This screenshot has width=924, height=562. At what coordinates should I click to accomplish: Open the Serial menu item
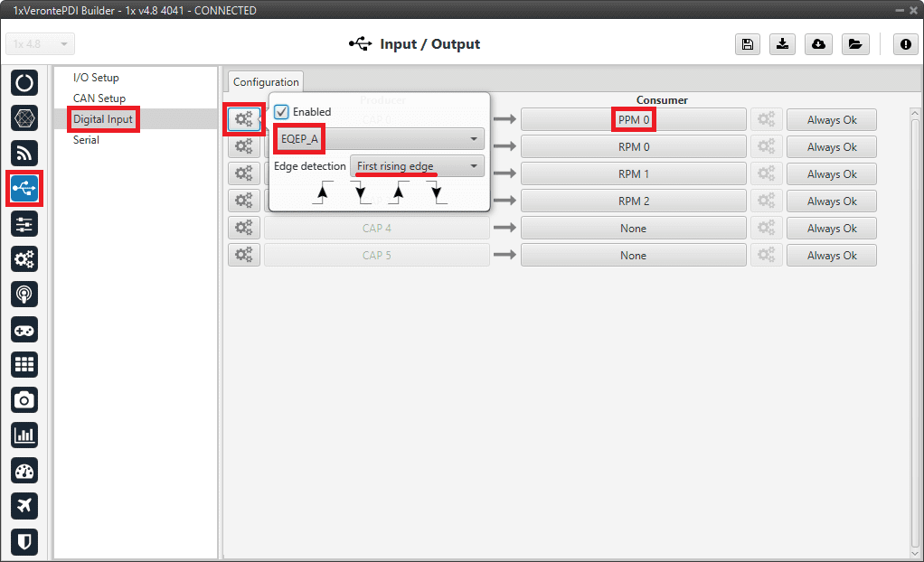click(x=87, y=140)
